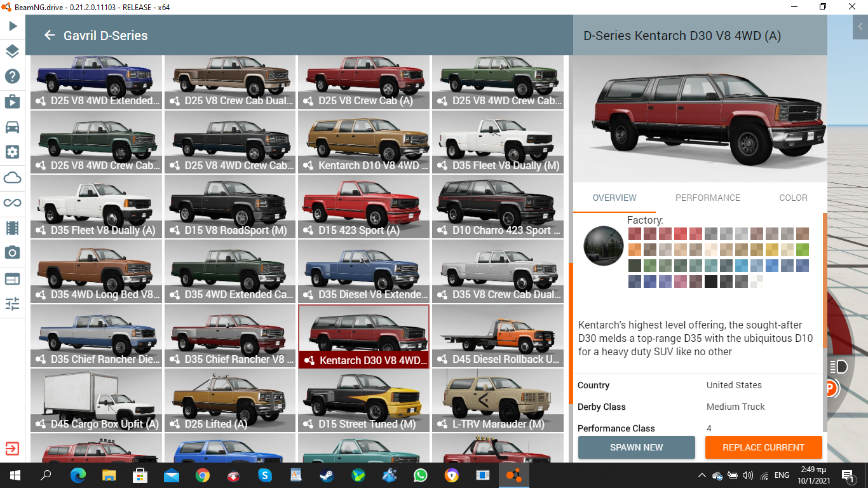Select the D15 423 Sport (A) vehicle

click(x=364, y=207)
